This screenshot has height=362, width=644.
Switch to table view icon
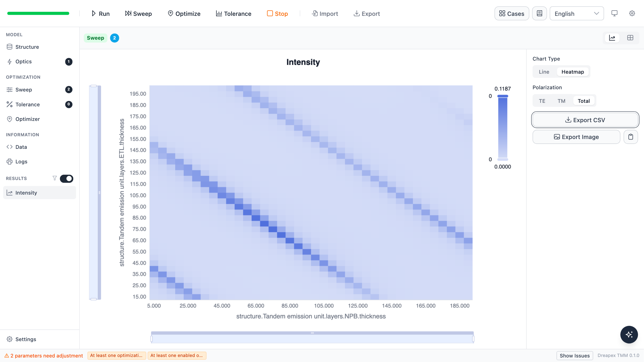[x=630, y=38]
